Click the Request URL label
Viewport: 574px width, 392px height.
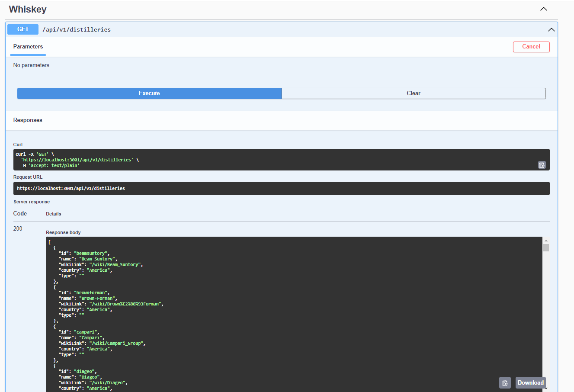point(28,177)
